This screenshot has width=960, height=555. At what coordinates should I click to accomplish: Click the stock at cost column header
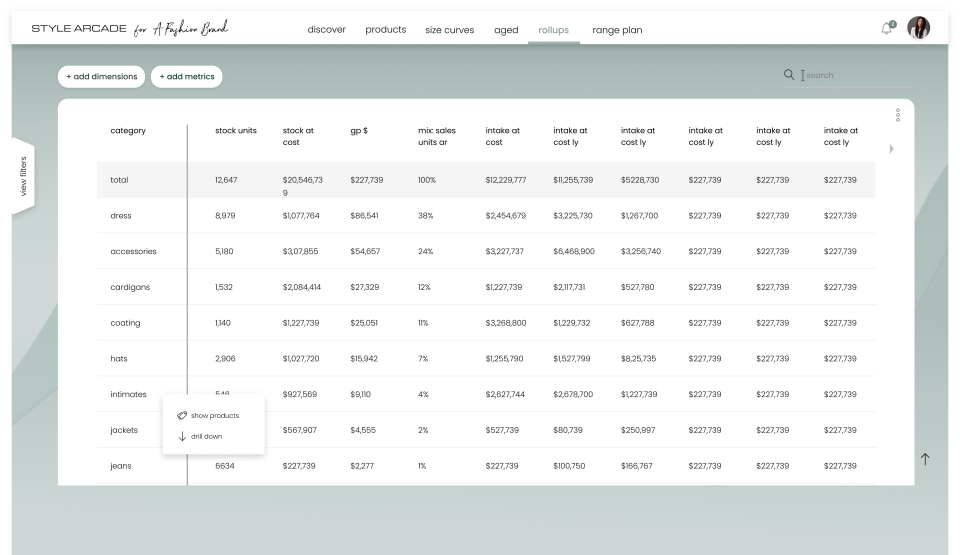point(298,136)
